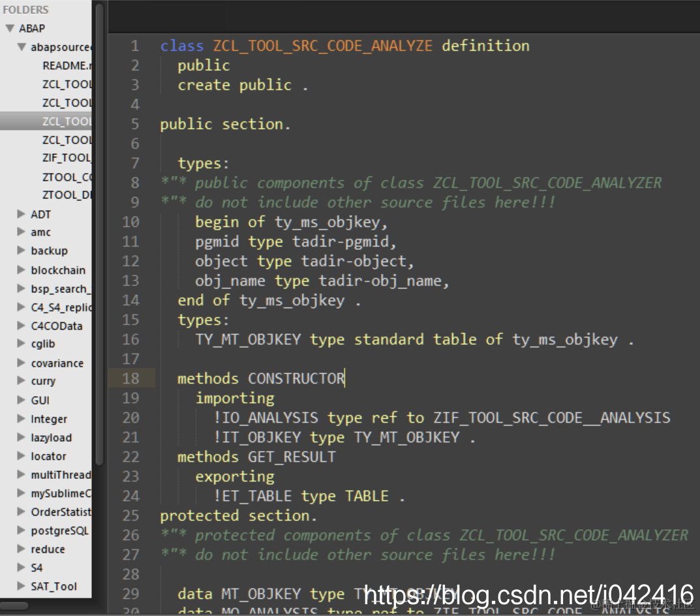Expand the blockchain folder
The image size is (700, 616).
[21, 269]
